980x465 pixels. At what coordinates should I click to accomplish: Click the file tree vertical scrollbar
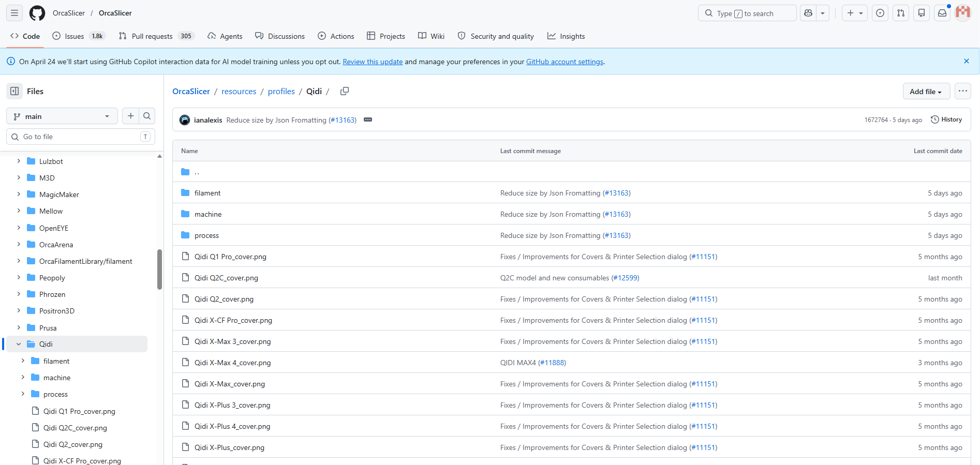(159, 269)
